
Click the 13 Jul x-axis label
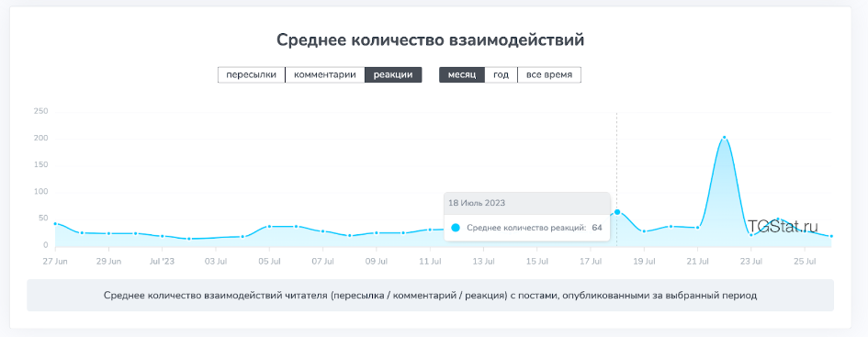tap(483, 261)
